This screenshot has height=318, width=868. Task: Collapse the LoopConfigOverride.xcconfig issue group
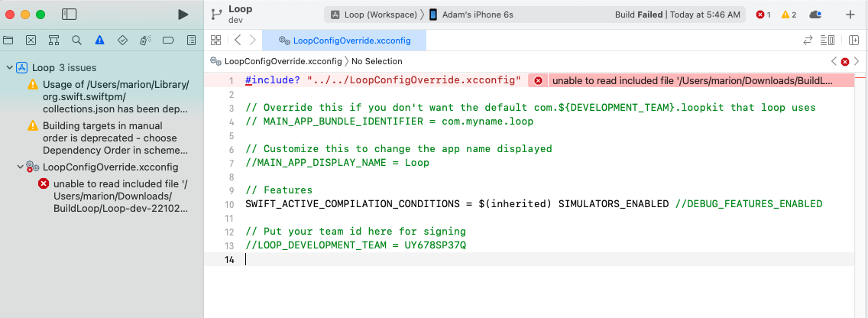coord(21,167)
